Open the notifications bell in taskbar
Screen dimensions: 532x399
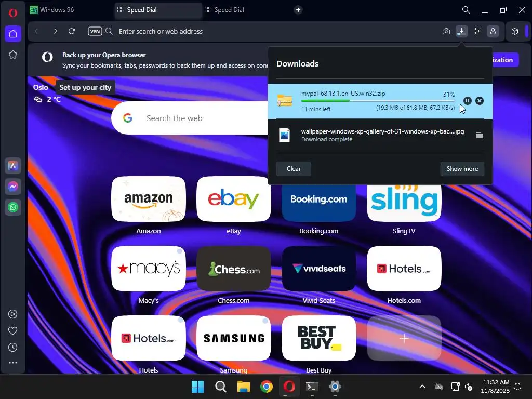518,387
